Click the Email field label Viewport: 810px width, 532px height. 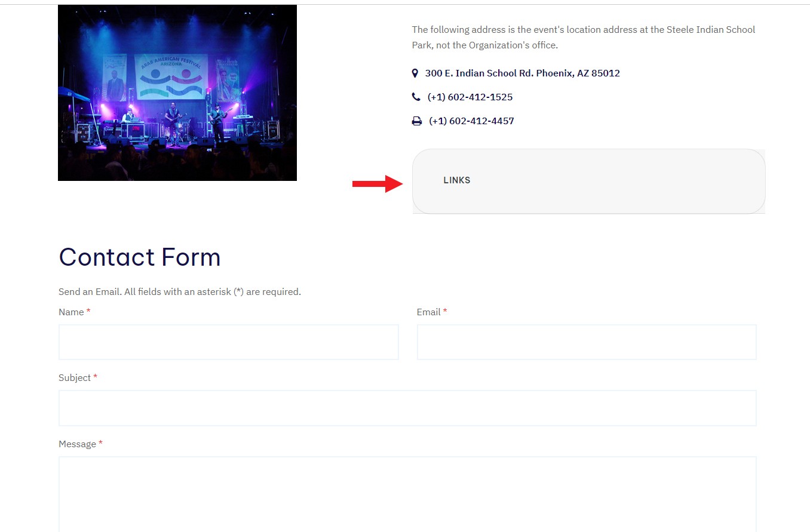coord(428,312)
